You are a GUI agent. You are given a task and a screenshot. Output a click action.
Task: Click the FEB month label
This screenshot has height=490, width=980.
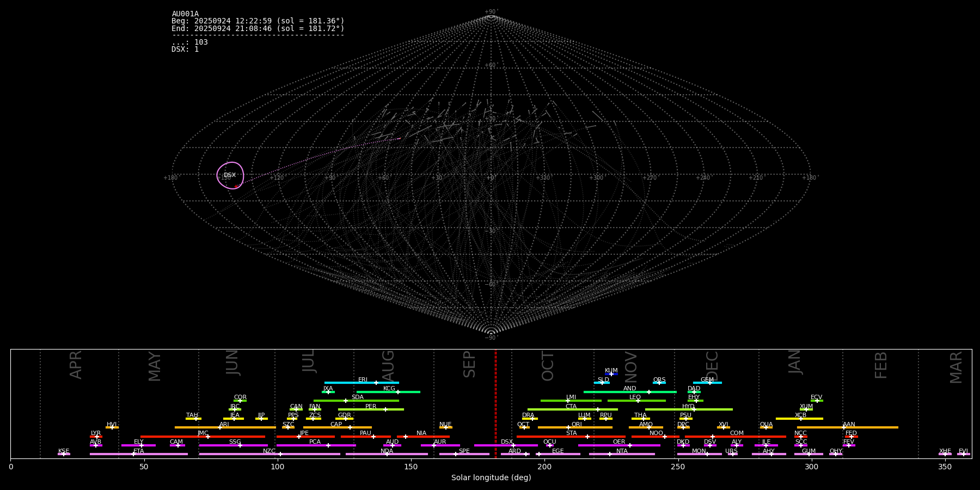pyautogui.click(x=881, y=365)
